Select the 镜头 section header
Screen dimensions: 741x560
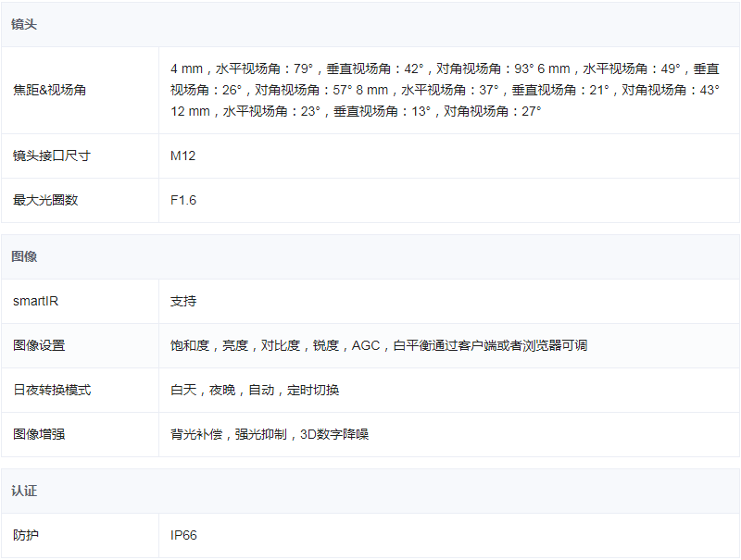24,25
